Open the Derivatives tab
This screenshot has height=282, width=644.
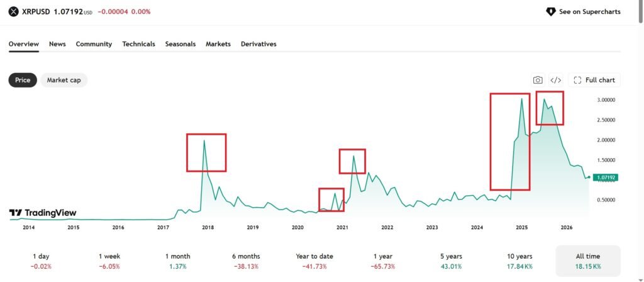258,44
